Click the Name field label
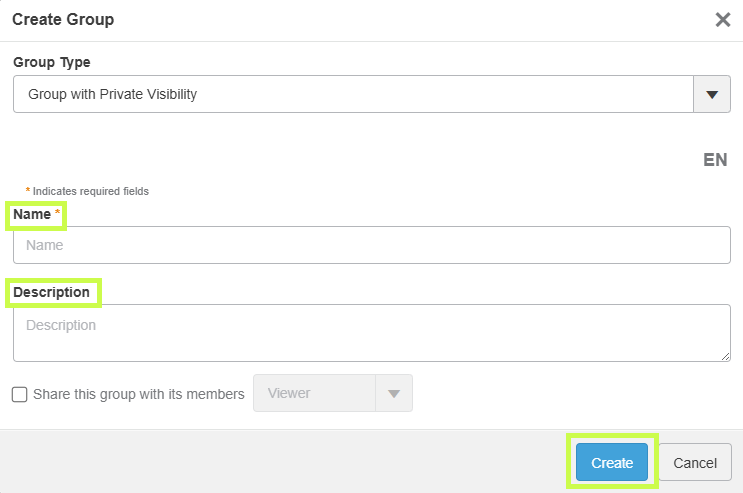Image resolution: width=743 pixels, height=493 pixels. [32, 214]
